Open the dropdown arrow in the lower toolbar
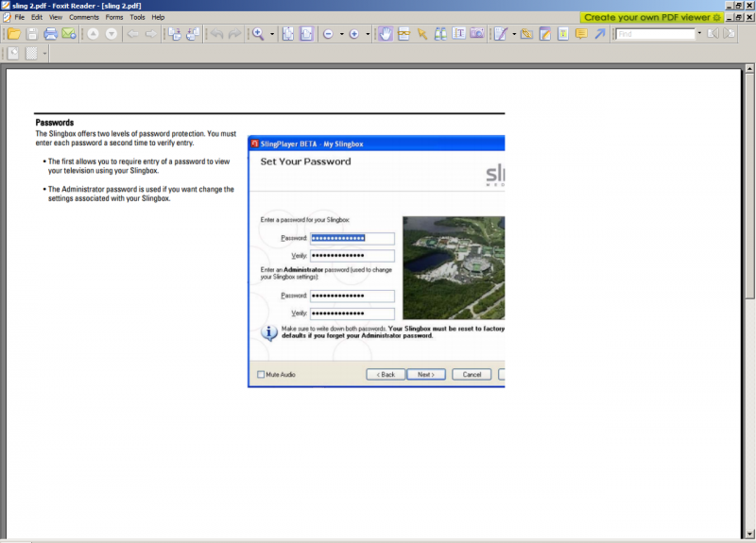The height and width of the screenshot is (543, 756). (44, 53)
